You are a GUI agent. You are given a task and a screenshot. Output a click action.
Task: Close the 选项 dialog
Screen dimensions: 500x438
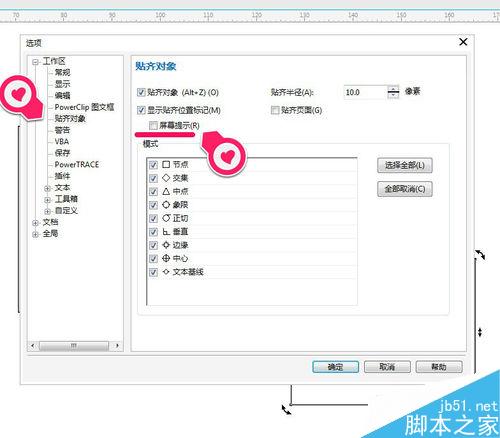pos(463,42)
